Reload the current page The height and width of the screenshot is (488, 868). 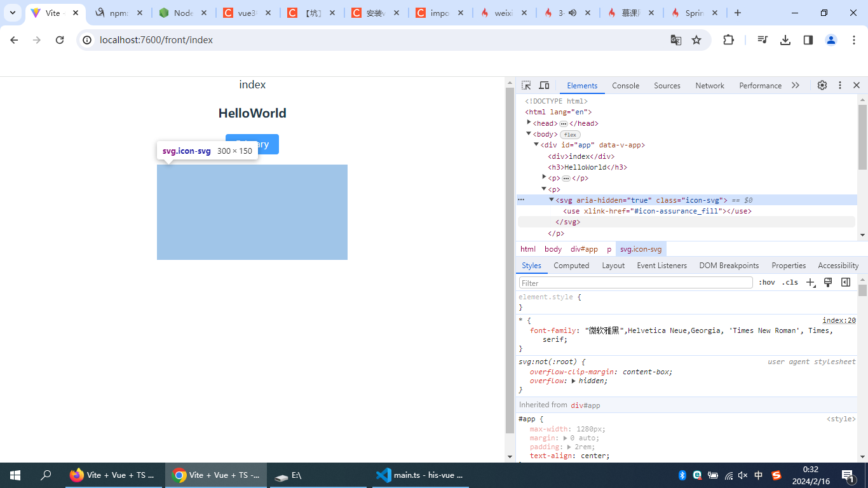pyautogui.click(x=60, y=40)
